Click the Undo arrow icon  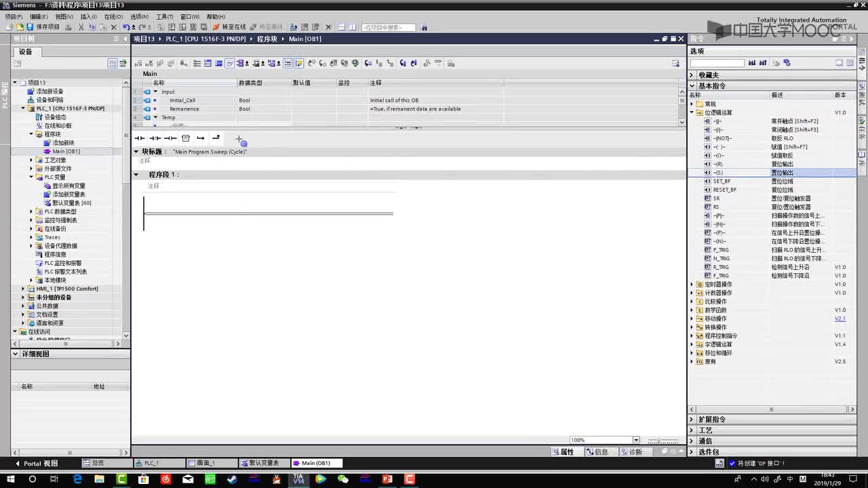coord(126,27)
